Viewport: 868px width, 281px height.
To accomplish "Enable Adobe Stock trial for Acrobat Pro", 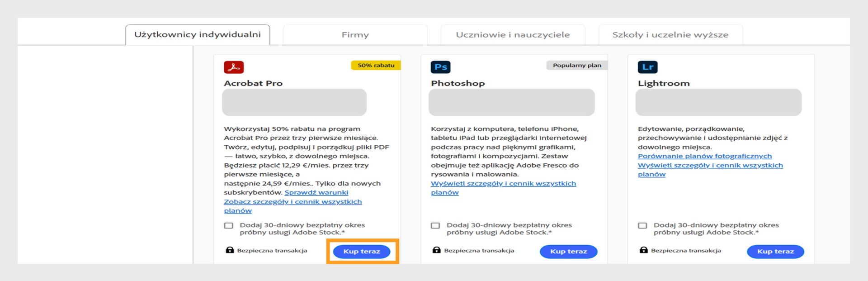I will click(229, 225).
